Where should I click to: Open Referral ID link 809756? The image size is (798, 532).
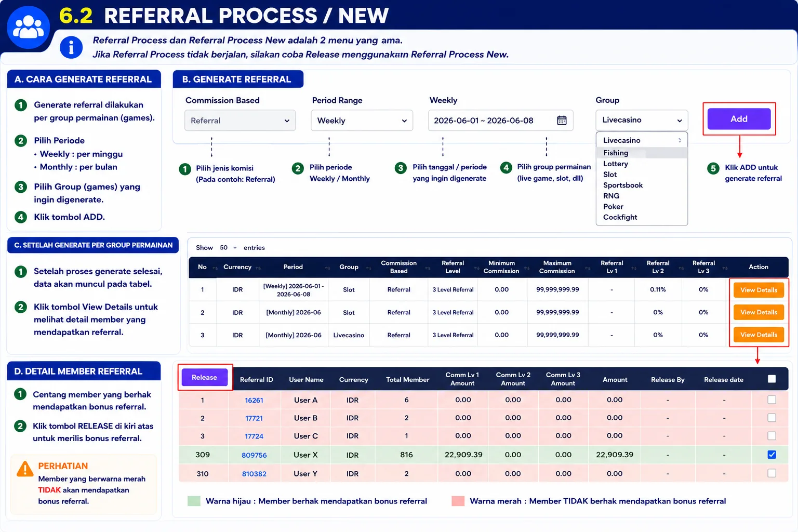tap(254, 455)
